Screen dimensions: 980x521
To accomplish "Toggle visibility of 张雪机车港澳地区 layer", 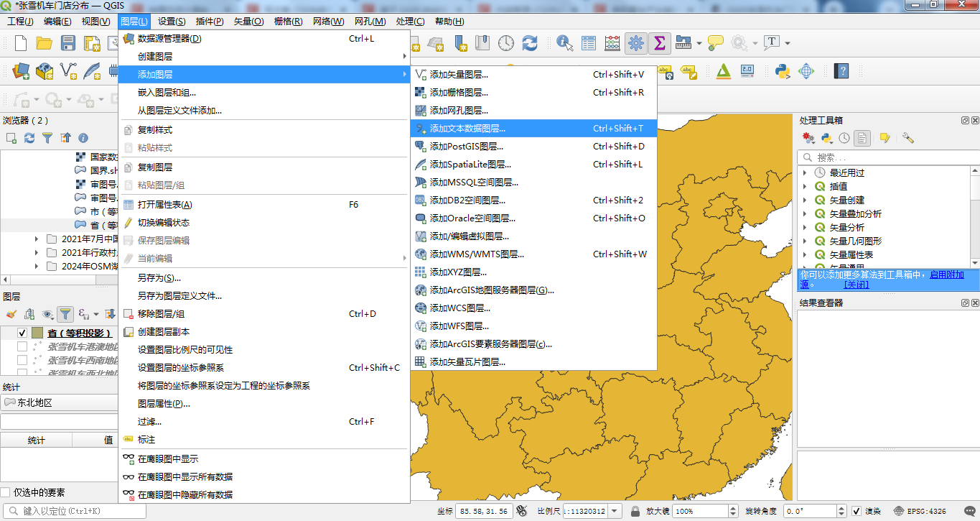I will tap(22, 347).
